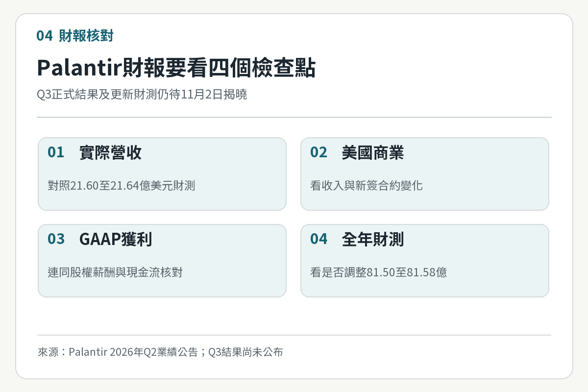The width and height of the screenshot is (588, 392).
Task: Select the GAAP獲利 card heading
Action: click(116, 239)
